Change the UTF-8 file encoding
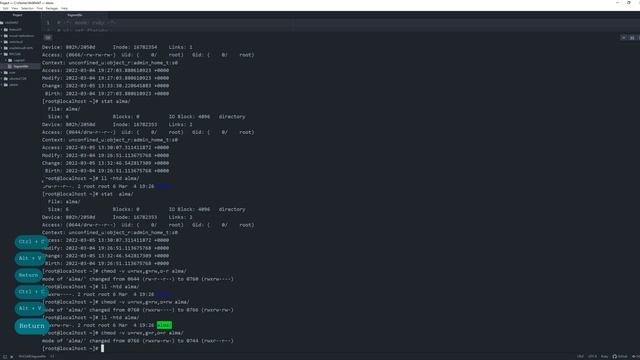Image resolution: width=640 pixels, height=360 pixels. [592, 357]
